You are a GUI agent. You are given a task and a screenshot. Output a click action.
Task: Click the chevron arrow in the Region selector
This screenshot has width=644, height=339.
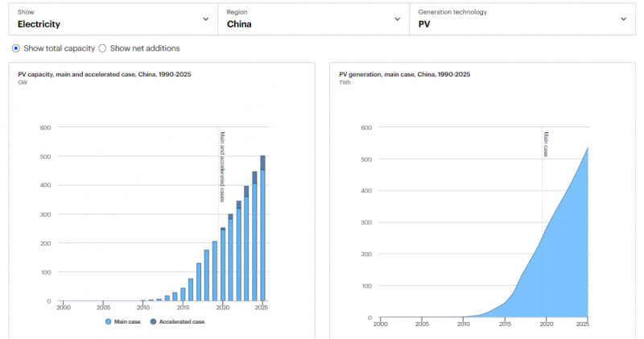point(397,19)
